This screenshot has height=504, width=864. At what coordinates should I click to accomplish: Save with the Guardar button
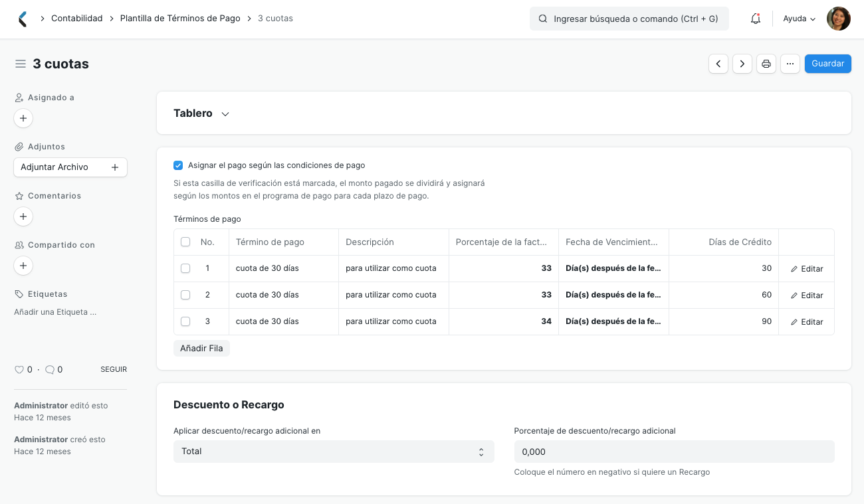point(827,64)
